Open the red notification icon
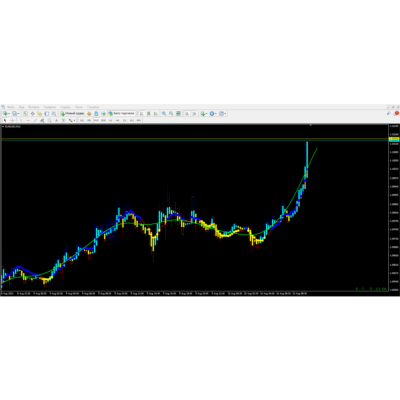400x400 pixels. click(x=396, y=113)
